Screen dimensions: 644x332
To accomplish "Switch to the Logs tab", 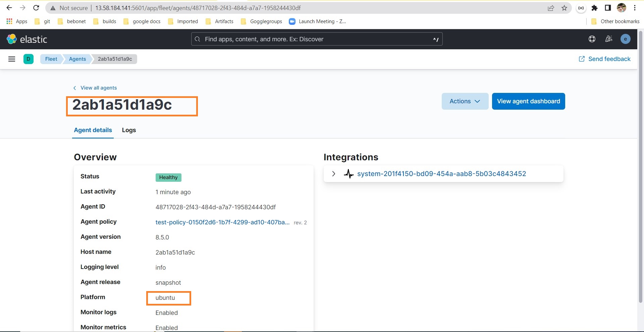I will pos(129,130).
